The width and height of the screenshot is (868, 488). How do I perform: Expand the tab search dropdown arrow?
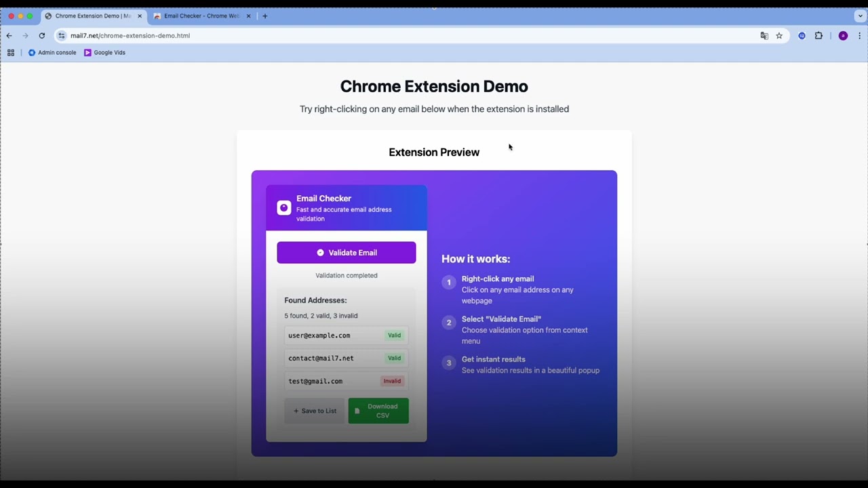861,16
